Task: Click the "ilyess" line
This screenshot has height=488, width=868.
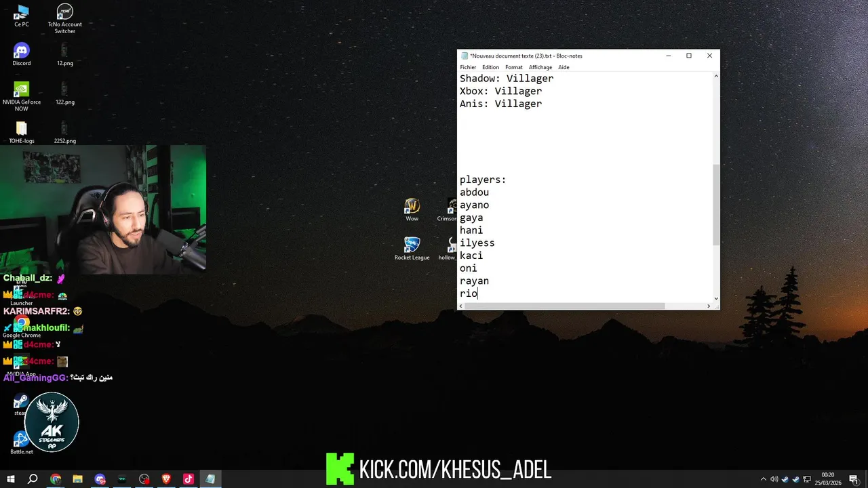Action: [x=477, y=243]
